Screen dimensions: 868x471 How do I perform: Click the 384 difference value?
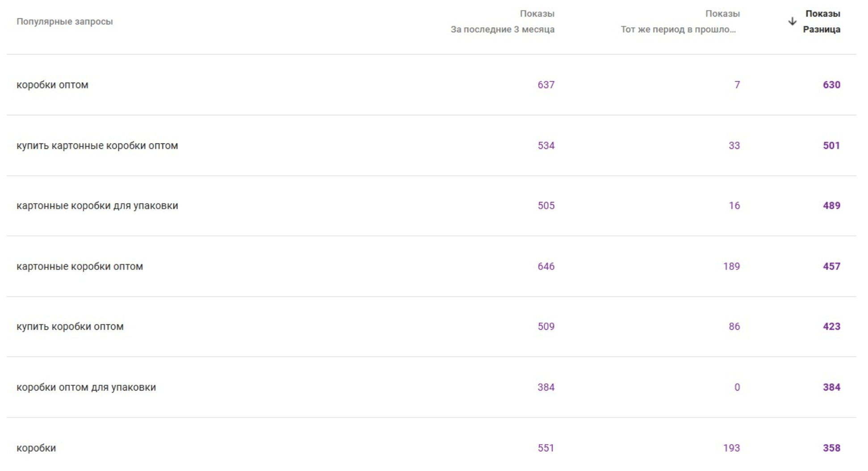pos(831,387)
